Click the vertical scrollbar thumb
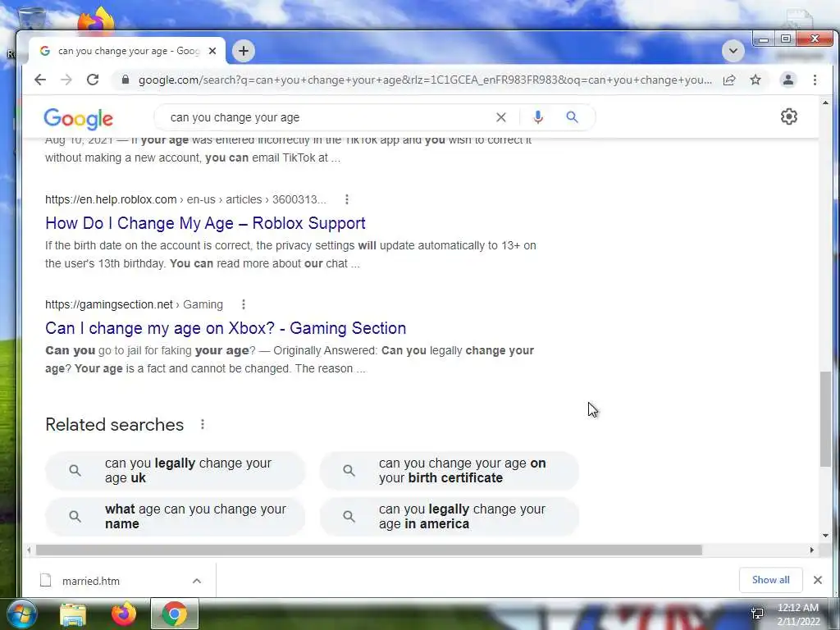 point(825,419)
